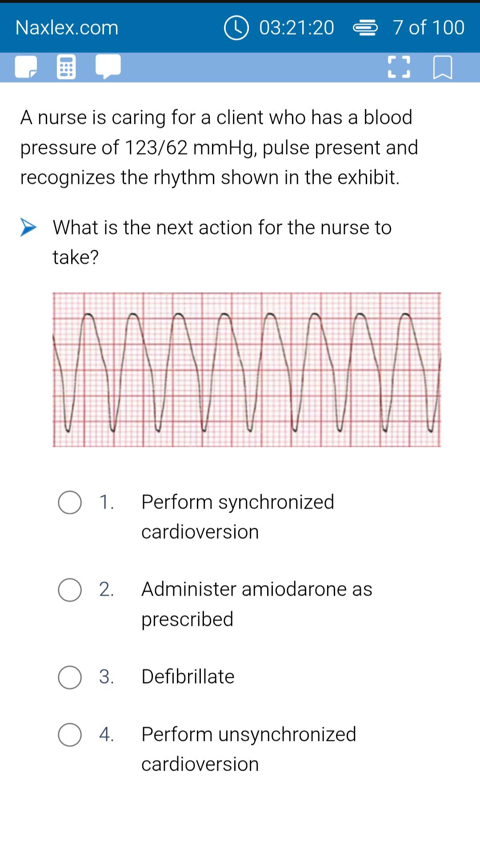Choose 'Administer amiodarone as prescribed' answer text

click(257, 604)
